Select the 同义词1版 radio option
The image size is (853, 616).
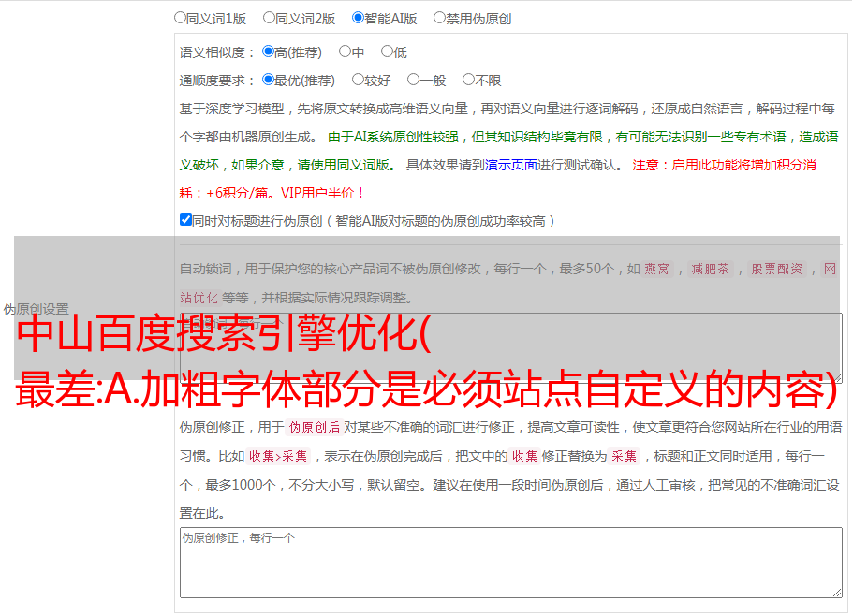pos(180,18)
